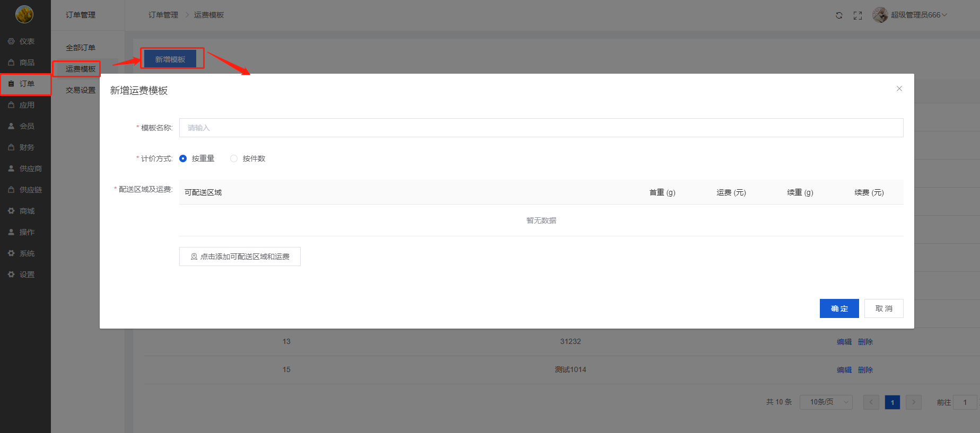Viewport: 980px width, 433px height.
Task: Click the 供应链 bag icon
Action: [x=11, y=190]
